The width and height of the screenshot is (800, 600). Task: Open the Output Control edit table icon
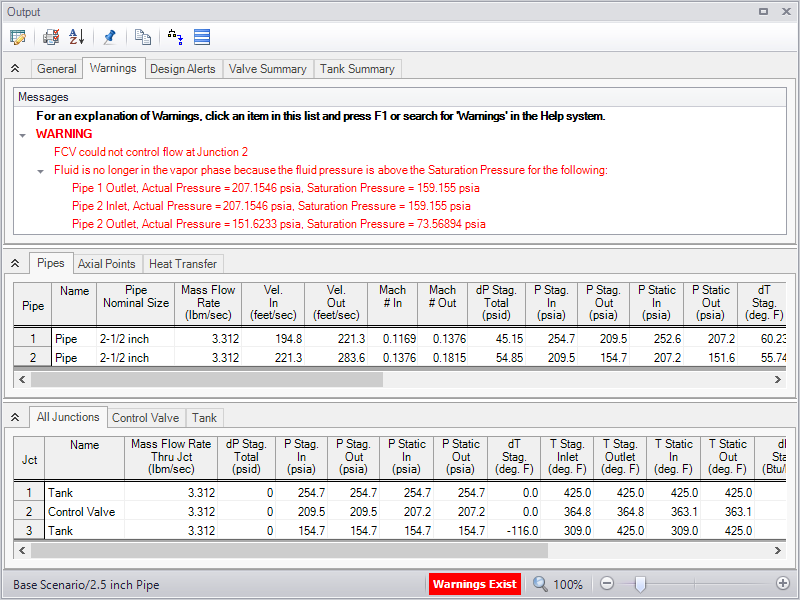tap(18, 37)
